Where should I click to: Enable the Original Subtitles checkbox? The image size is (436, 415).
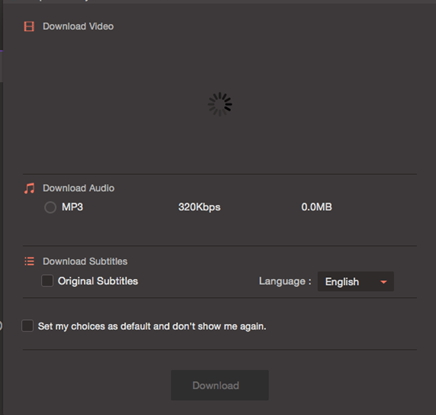point(47,281)
